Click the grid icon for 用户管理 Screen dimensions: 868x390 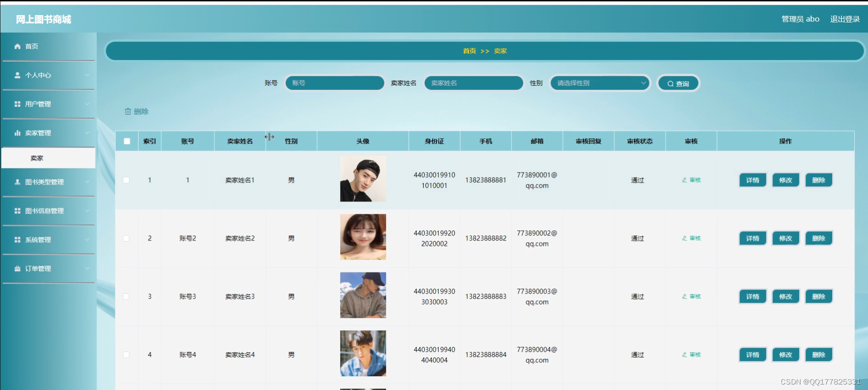17,104
